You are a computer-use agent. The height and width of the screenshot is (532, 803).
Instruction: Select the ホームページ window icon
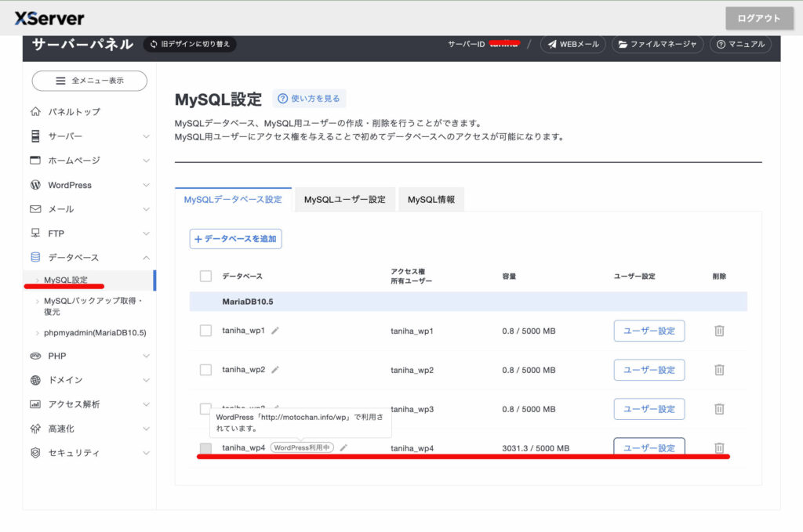pos(35,160)
